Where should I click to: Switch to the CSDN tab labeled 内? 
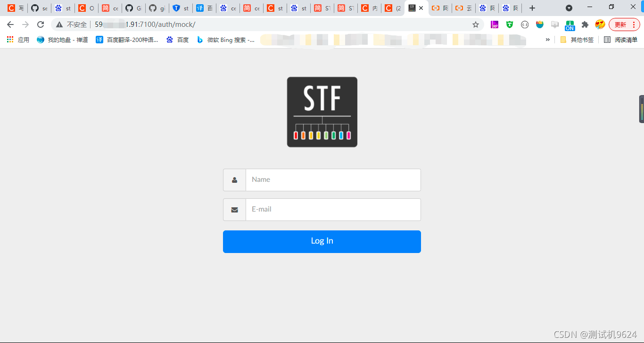[369, 8]
